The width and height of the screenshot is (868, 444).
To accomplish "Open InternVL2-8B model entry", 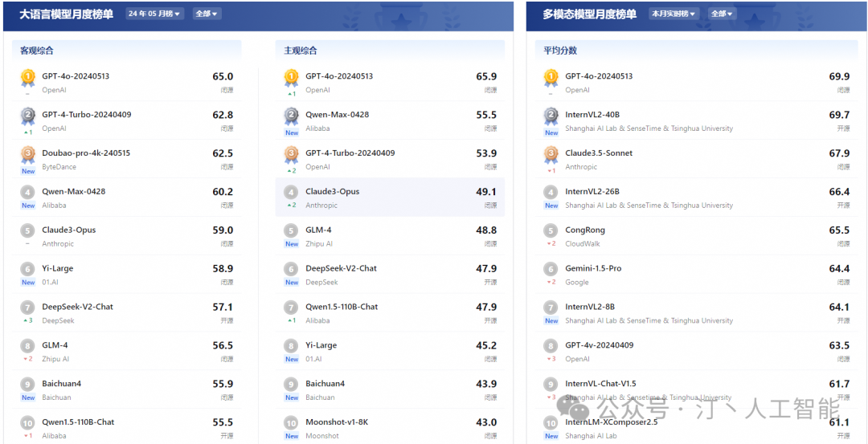I will (x=590, y=307).
